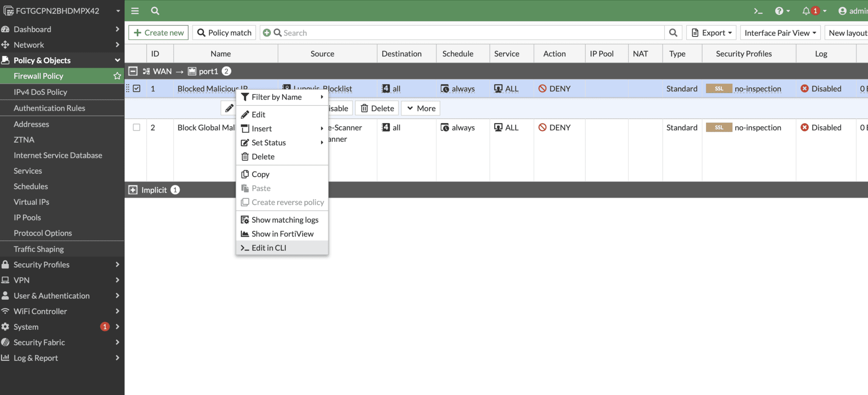Screen dimensions: 868x395
Task: Choose Edit in CLI from context menu
Action: (x=269, y=248)
